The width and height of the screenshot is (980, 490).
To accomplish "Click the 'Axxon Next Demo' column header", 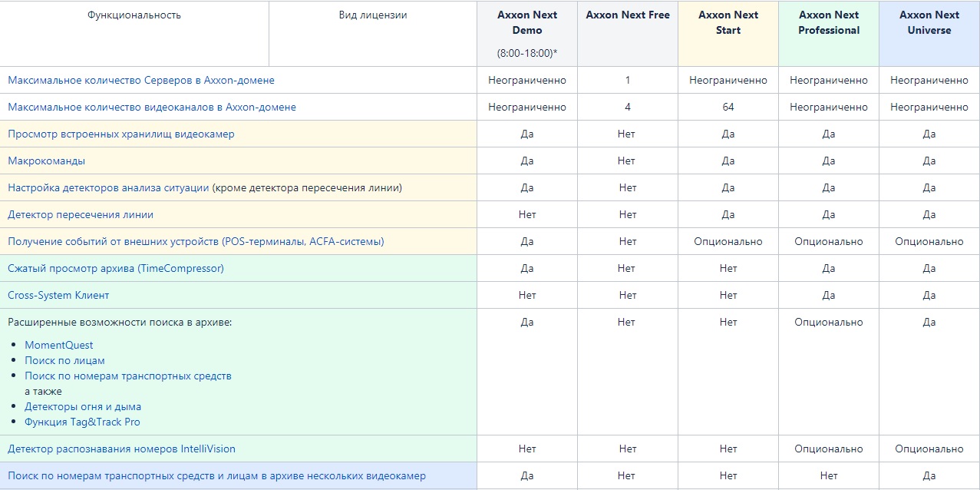I will (x=527, y=23).
